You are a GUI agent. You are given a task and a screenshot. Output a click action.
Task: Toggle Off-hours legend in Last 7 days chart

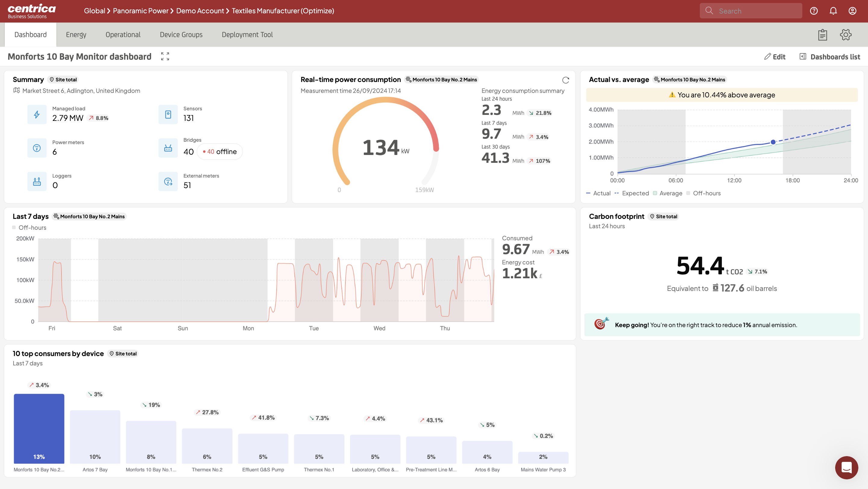(x=29, y=228)
